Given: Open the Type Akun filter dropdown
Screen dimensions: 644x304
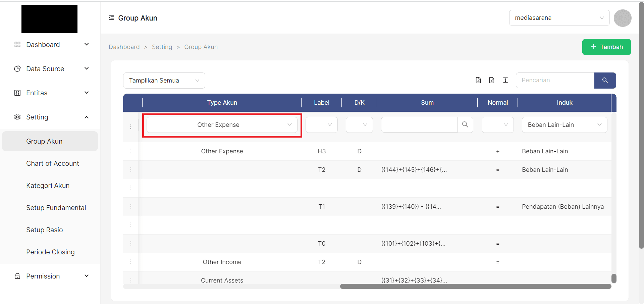Looking at the screenshot, I should click(222, 125).
